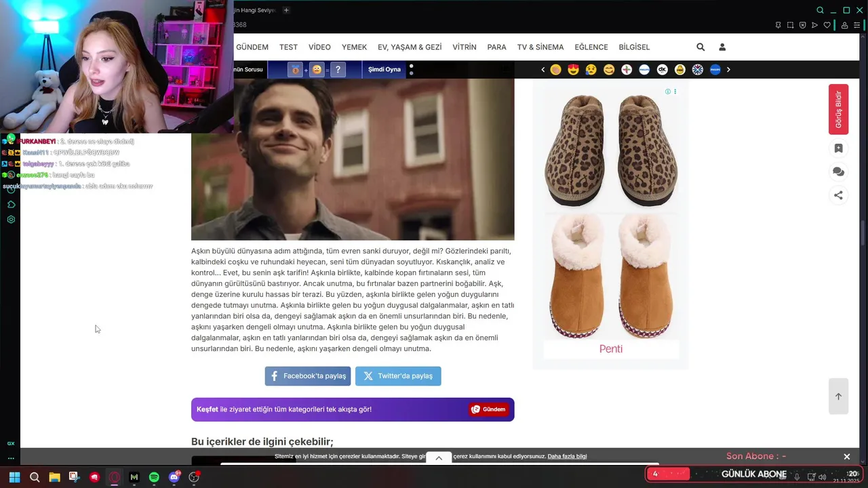Click the scroll-to-top arrow button

838,396
